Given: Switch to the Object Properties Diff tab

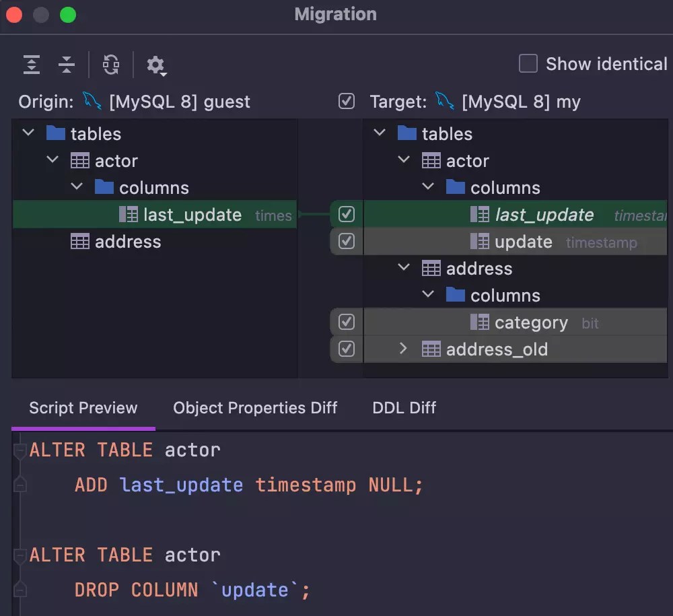Looking at the screenshot, I should coord(256,408).
